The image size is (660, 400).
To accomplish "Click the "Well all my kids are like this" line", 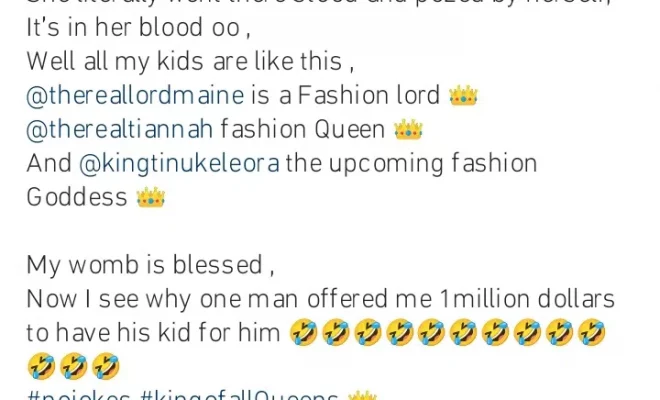I will 190,61.
